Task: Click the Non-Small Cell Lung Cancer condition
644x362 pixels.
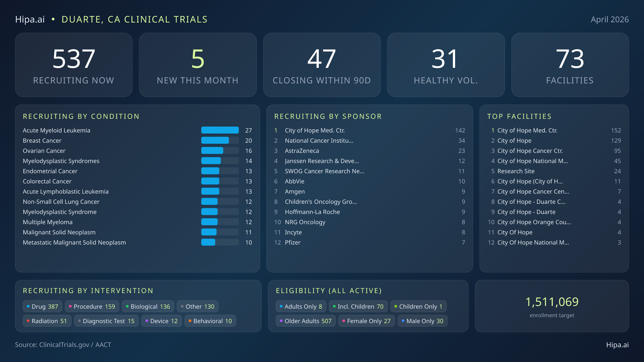Action: [137, 201]
